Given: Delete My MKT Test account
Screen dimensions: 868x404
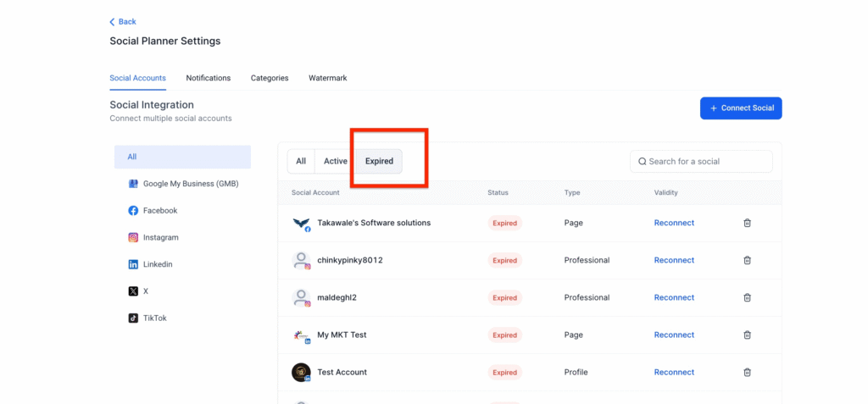Looking at the screenshot, I should coord(747,335).
